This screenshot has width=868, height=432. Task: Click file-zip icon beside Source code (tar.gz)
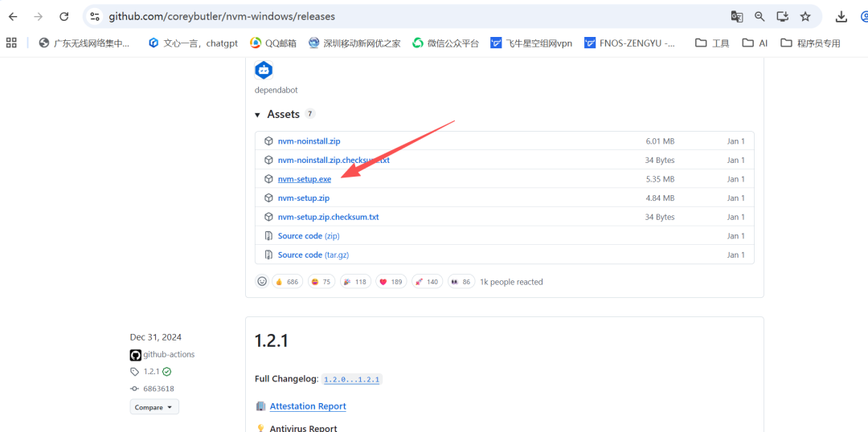tap(268, 255)
